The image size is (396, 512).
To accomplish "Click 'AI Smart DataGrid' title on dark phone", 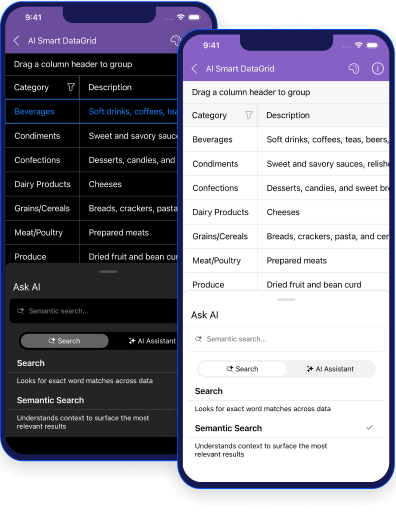I will (x=62, y=41).
